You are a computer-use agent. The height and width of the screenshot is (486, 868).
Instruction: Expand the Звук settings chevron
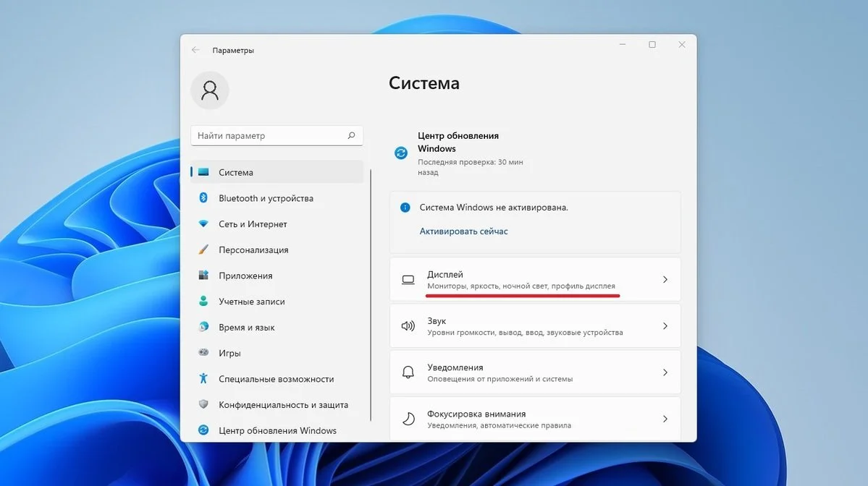(665, 326)
